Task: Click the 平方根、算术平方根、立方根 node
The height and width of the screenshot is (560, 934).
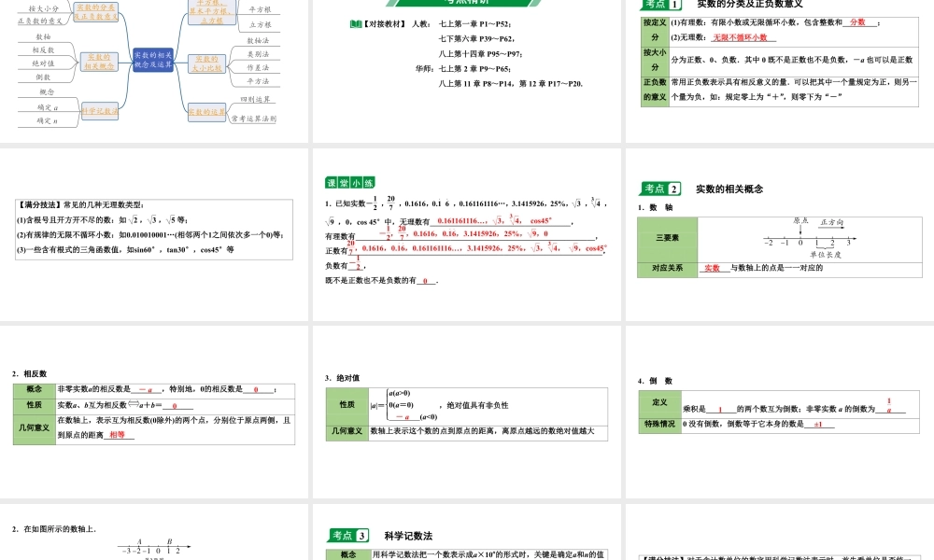Action: (210, 12)
